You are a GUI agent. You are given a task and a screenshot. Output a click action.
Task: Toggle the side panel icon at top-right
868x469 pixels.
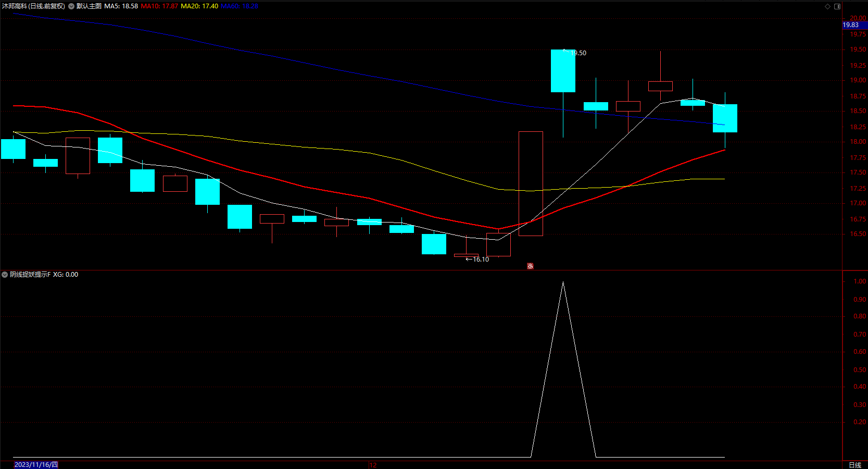click(x=837, y=6)
